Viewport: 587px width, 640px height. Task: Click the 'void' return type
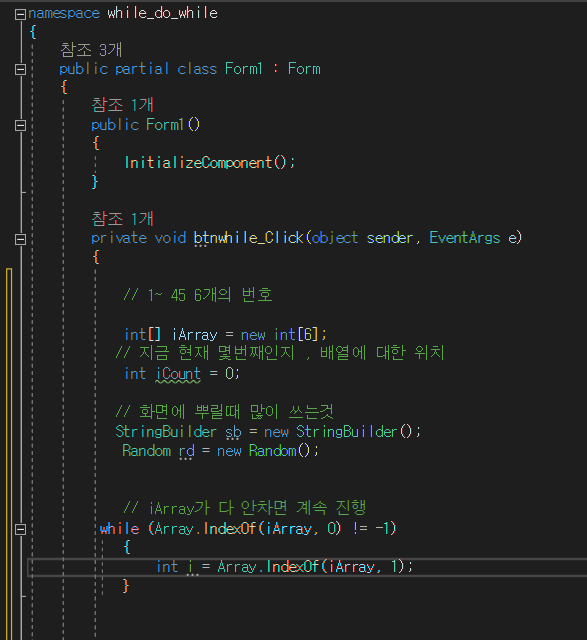[170, 238]
